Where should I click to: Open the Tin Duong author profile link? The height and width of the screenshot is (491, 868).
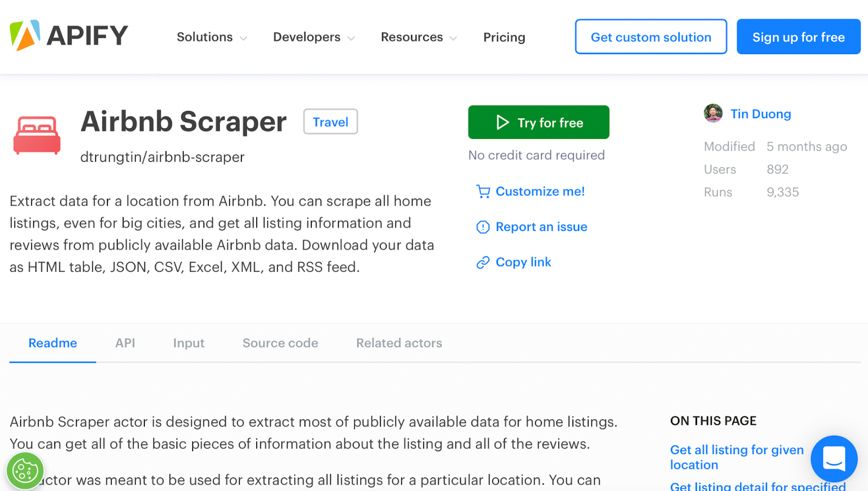click(761, 114)
